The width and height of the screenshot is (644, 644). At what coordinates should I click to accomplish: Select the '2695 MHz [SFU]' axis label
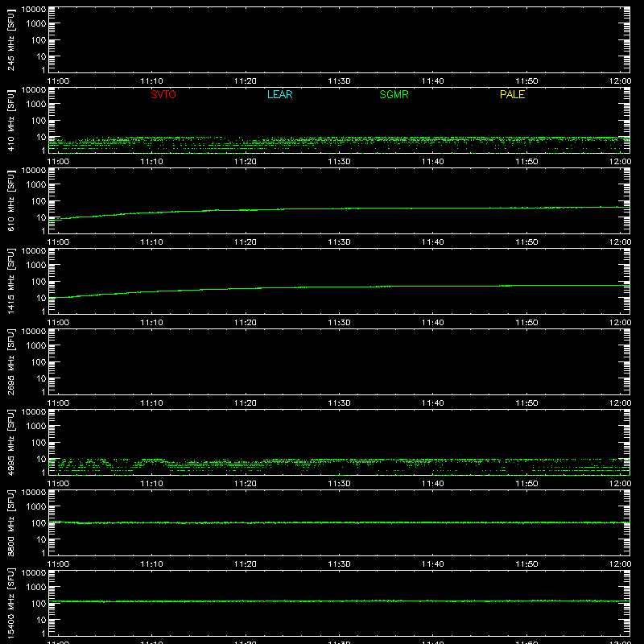[11, 361]
